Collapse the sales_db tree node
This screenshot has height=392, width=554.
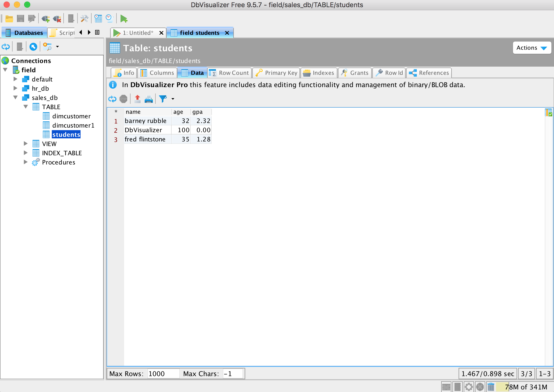coord(15,98)
